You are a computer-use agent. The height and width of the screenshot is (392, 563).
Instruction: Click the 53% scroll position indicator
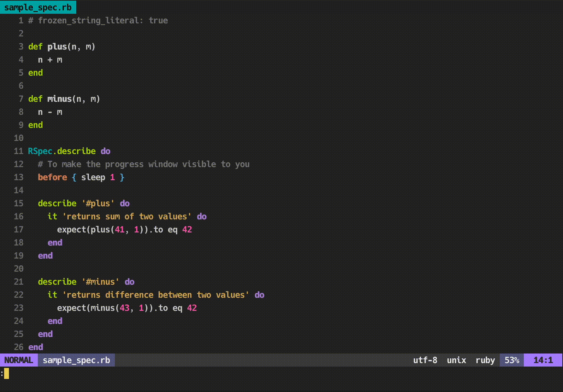click(512, 360)
